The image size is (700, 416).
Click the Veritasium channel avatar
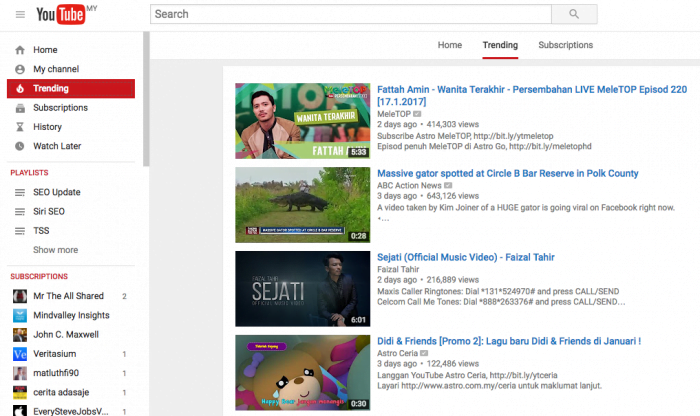pos(20,354)
